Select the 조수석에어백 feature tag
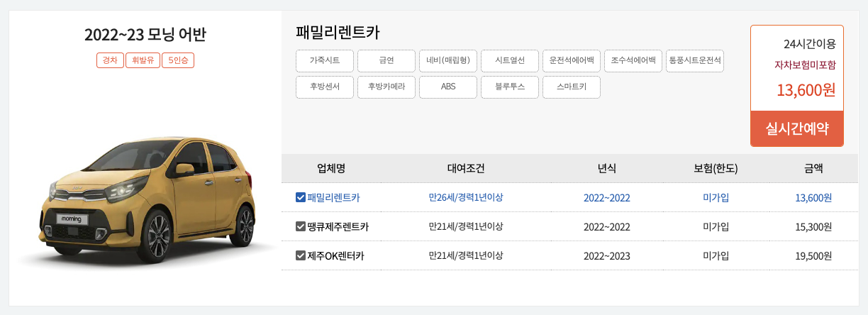The height and width of the screenshot is (315, 868). pyautogui.click(x=633, y=61)
